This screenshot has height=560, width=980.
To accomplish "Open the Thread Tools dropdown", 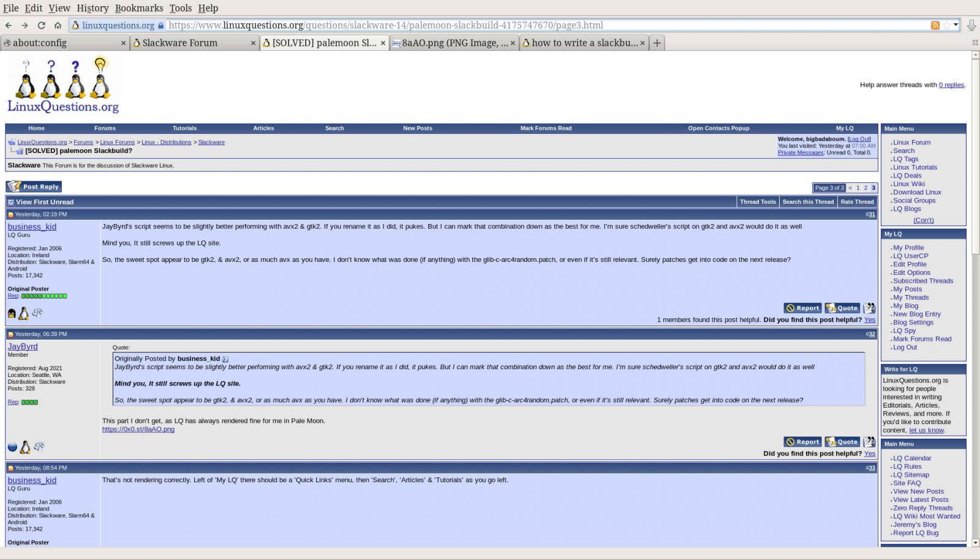I will pos(757,202).
